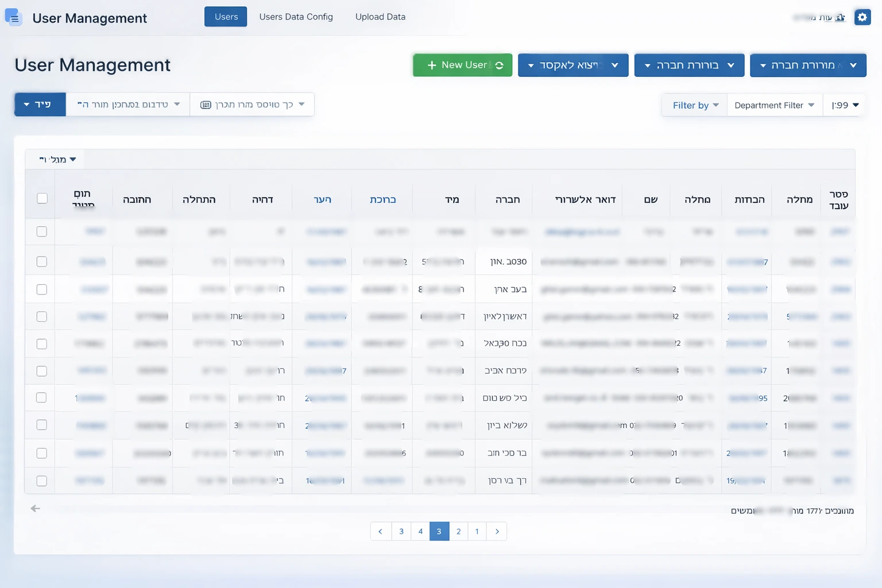
Task: Switch to the Users tab
Action: (x=226, y=17)
